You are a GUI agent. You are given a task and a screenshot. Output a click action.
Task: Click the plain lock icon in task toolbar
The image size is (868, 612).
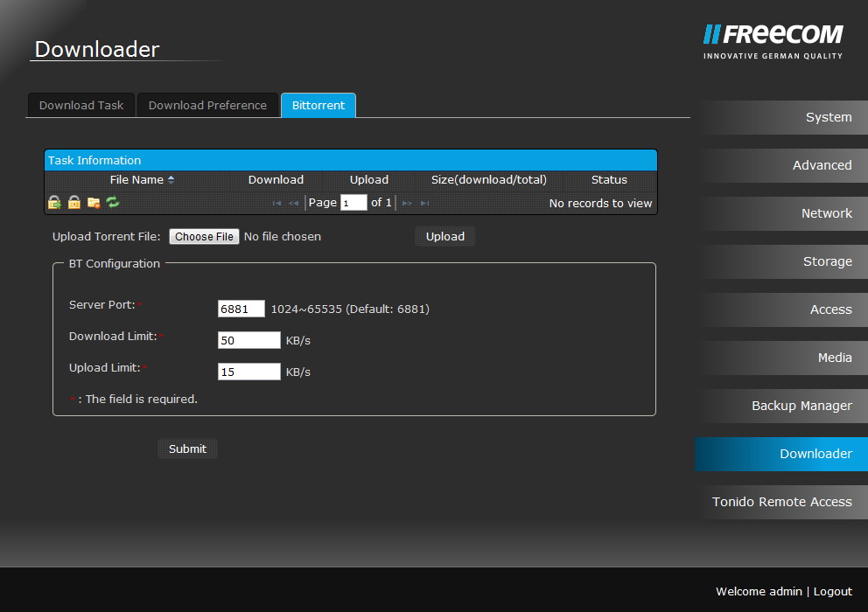(74, 203)
